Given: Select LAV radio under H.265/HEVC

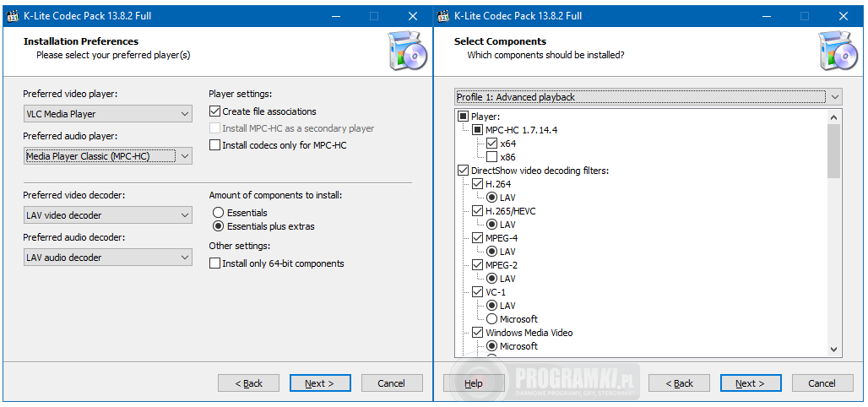Looking at the screenshot, I should (x=491, y=225).
